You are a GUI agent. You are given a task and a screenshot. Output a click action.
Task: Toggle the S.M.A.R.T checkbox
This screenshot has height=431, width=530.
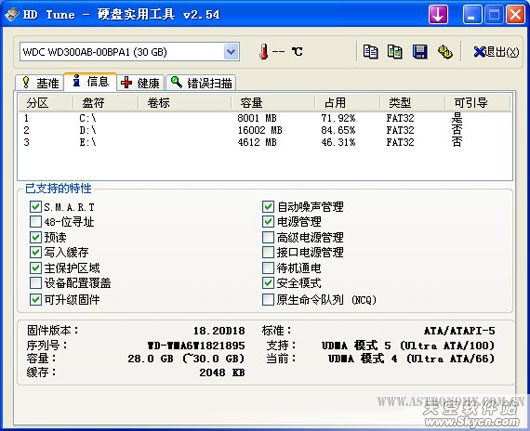point(35,207)
